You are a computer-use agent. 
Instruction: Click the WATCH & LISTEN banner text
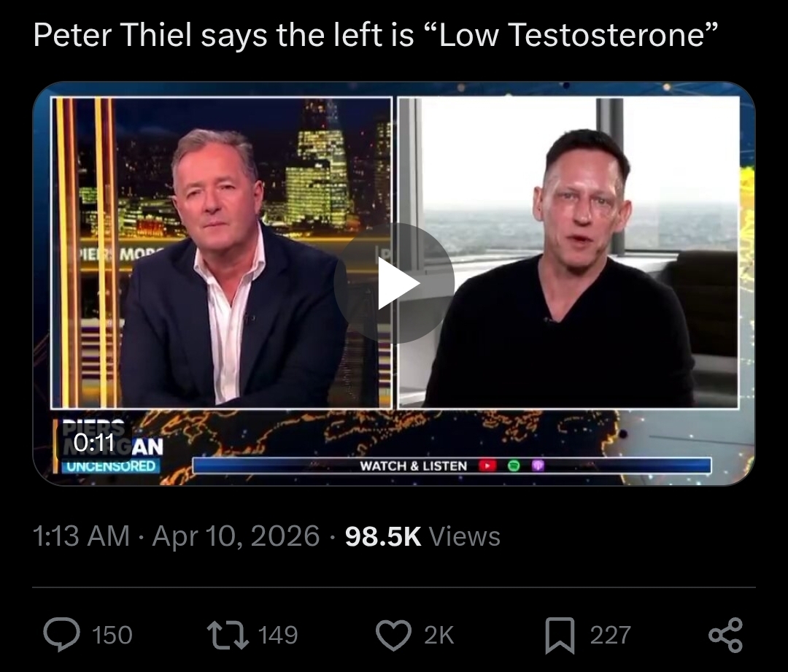tap(413, 466)
